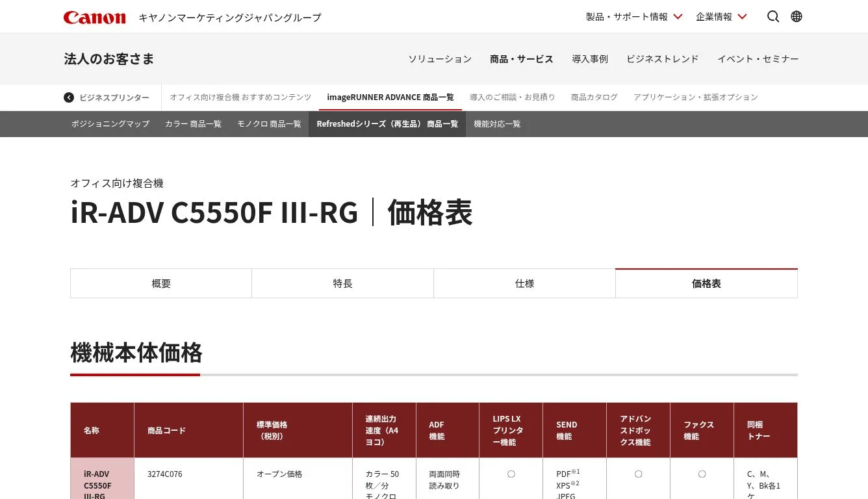Open the ポジショニングマップ submenu item
Image resolution: width=868 pixels, height=499 pixels.
tap(110, 124)
